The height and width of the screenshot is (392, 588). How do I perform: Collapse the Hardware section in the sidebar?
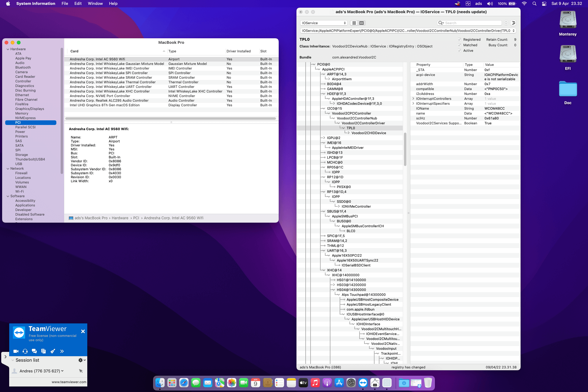click(8, 49)
